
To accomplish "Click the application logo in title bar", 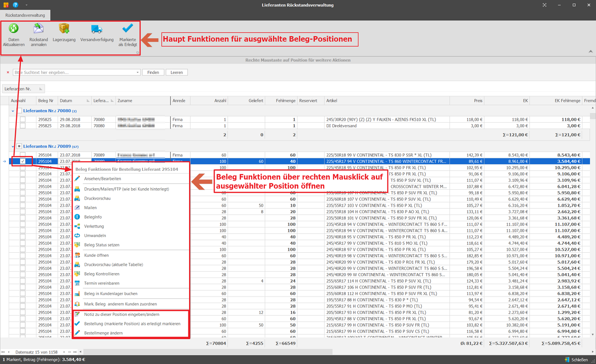I will (x=5, y=5).
